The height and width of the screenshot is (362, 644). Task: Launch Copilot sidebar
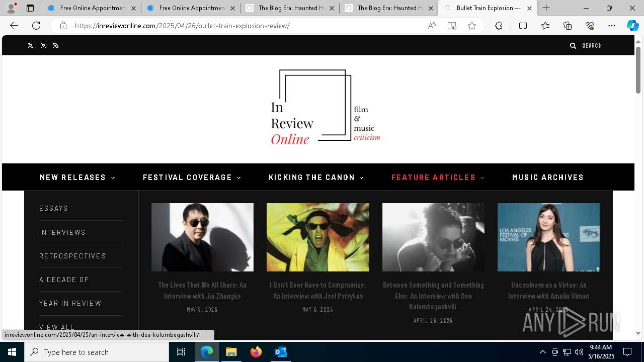632,26
